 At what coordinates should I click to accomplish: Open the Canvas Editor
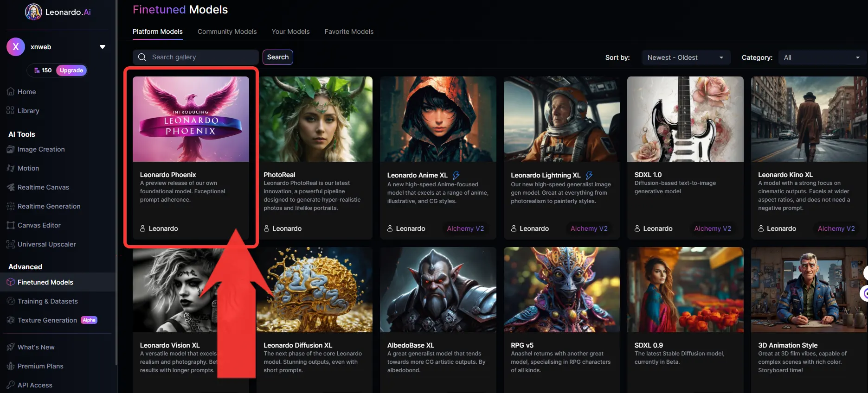(33, 225)
